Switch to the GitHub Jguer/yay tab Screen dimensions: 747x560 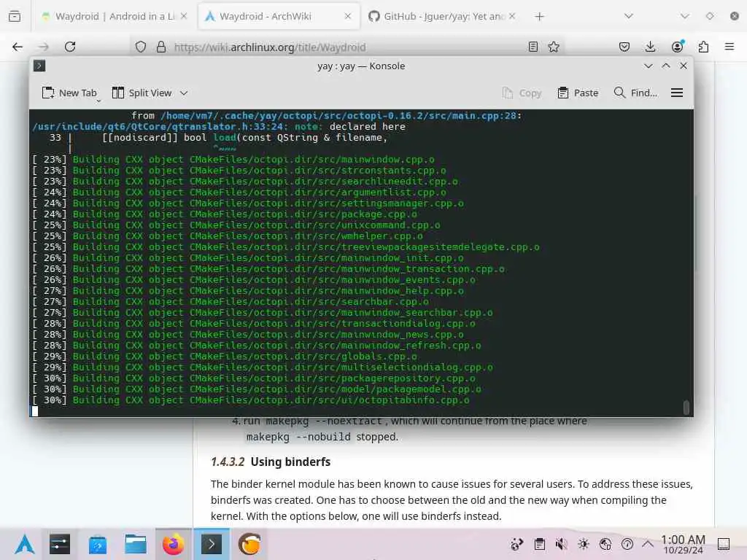pos(442,16)
